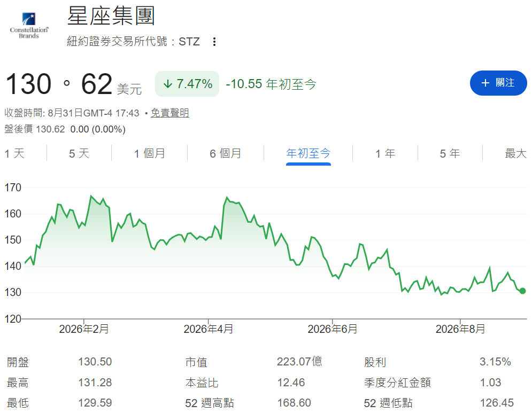Click the 季度分紅金額 value 1.03

(x=491, y=383)
